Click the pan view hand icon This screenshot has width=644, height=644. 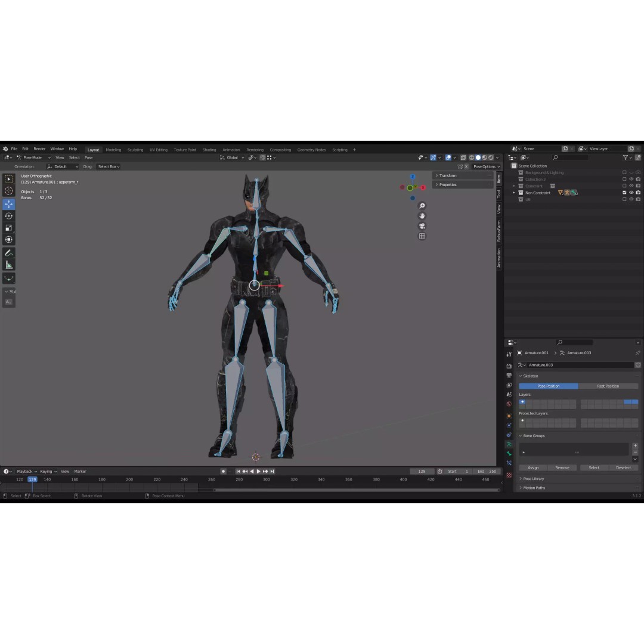[x=422, y=216]
